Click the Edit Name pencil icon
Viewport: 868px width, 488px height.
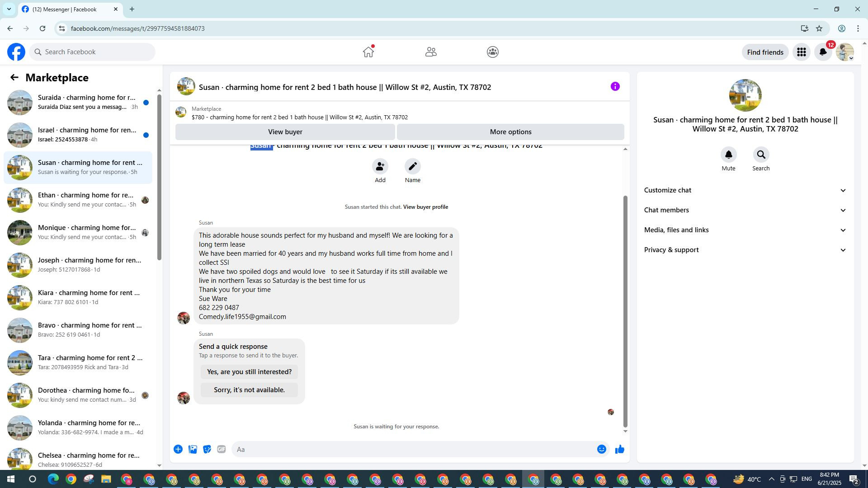[412, 166]
